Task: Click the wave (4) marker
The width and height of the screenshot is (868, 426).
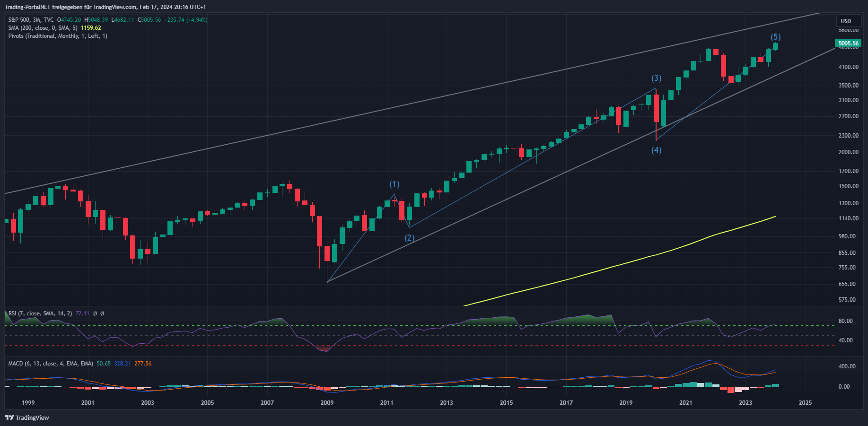Action: point(656,150)
